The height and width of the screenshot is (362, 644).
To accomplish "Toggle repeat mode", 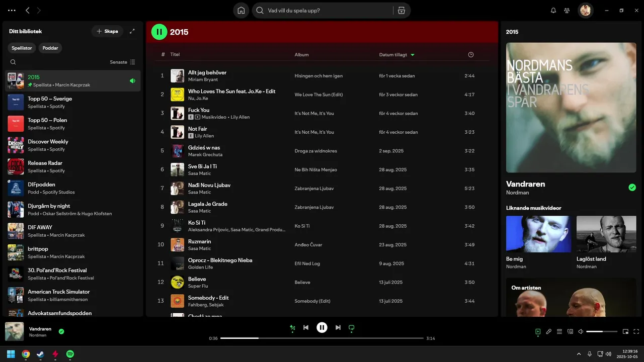I will pos(352,328).
